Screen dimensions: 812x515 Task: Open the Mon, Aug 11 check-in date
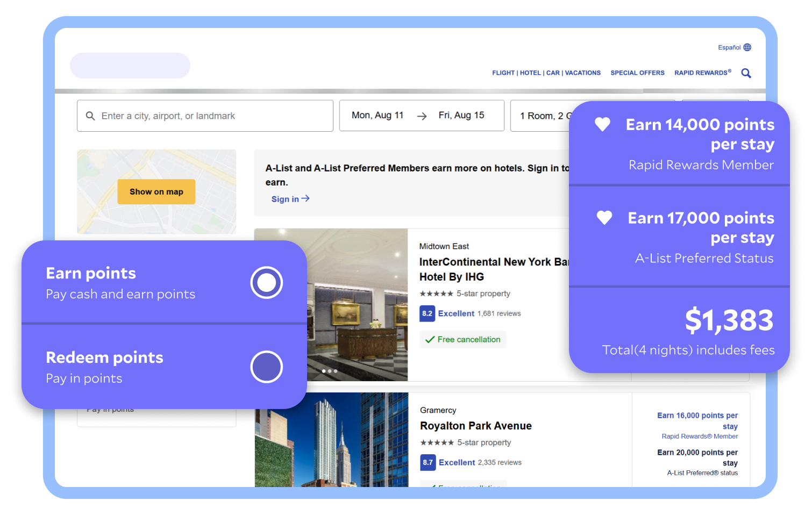(x=377, y=115)
